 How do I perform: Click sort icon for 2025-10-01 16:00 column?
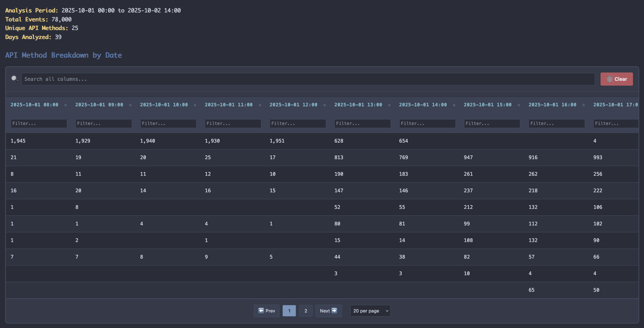[x=584, y=105]
